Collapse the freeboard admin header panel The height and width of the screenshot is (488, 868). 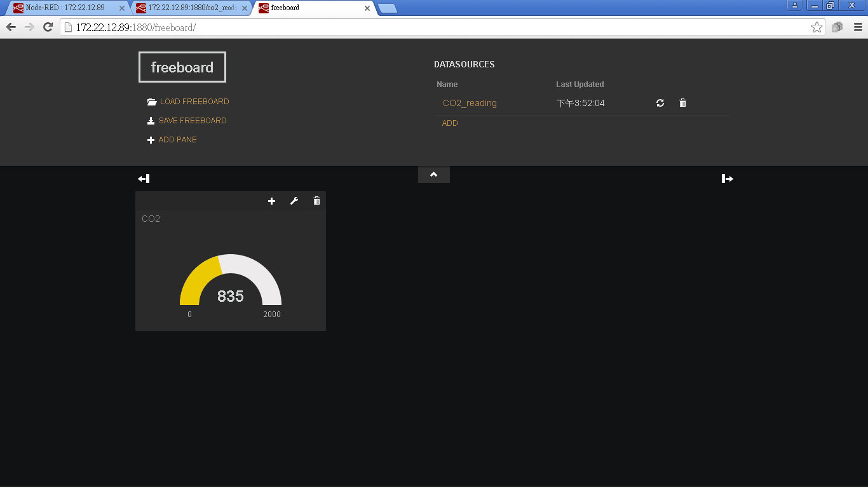point(433,175)
